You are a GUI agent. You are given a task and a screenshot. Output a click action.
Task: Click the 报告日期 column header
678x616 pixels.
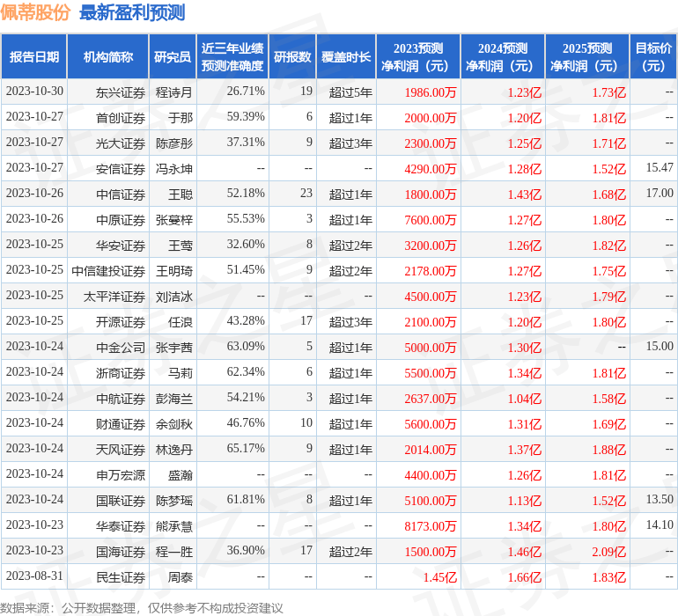click(34, 57)
